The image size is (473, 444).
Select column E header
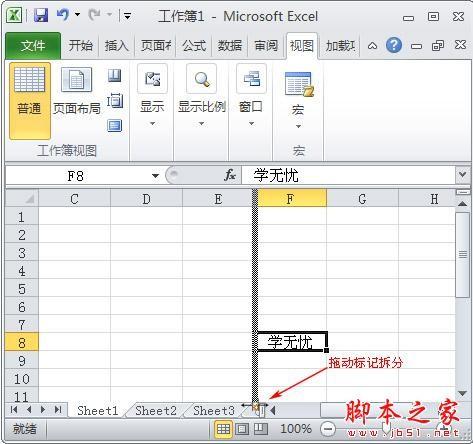tap(218, 199)
